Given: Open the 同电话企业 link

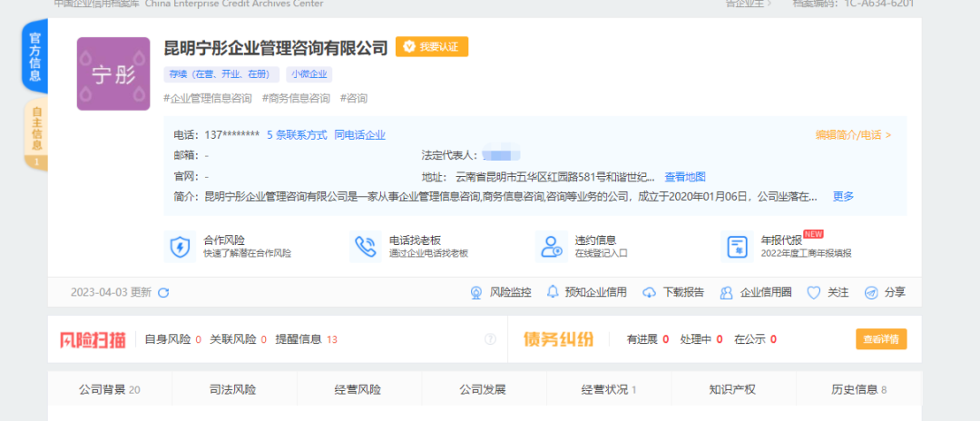Looking at the screenshot, I should click(x=360, y=135).
